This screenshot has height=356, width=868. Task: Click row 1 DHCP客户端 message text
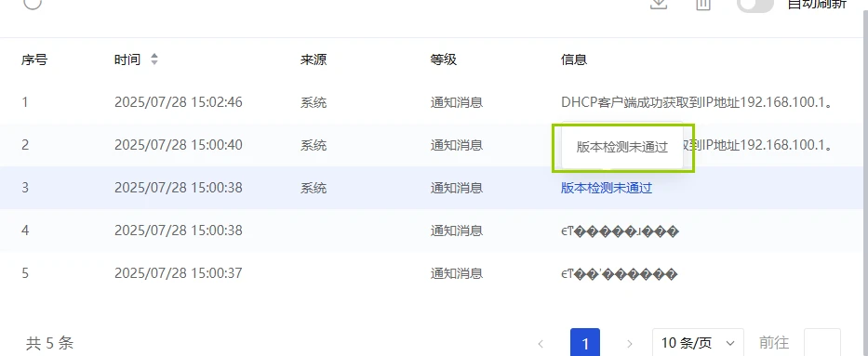pos(697,102)
